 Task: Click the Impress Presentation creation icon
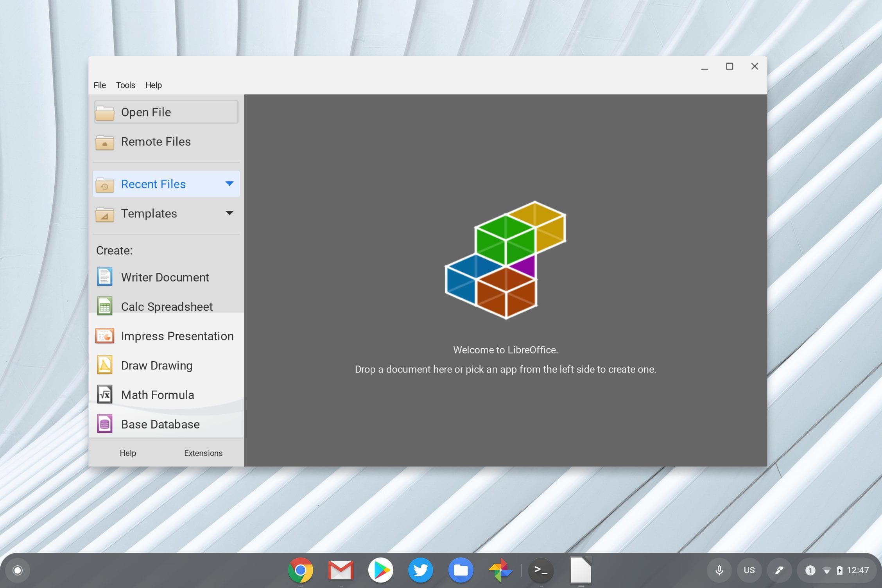click(104, 336)
